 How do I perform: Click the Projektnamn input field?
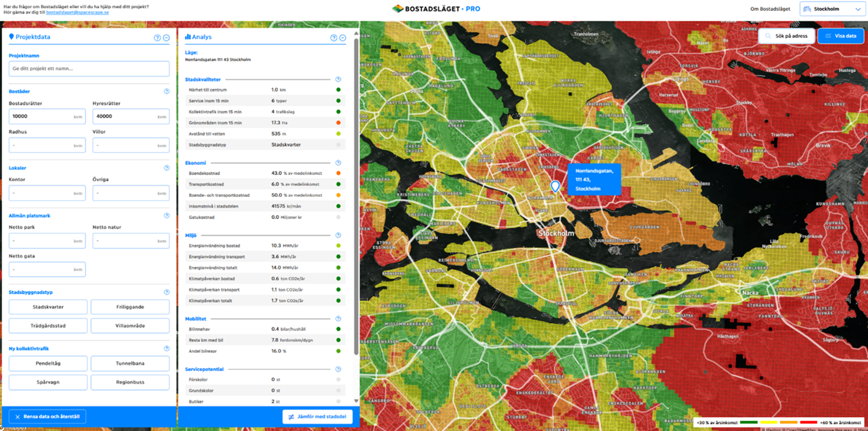[x=89, y=69]
